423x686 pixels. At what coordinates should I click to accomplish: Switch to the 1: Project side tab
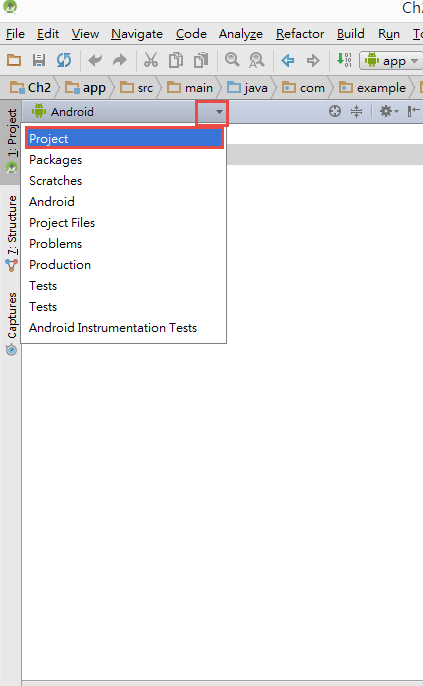(x=12, y=141)
